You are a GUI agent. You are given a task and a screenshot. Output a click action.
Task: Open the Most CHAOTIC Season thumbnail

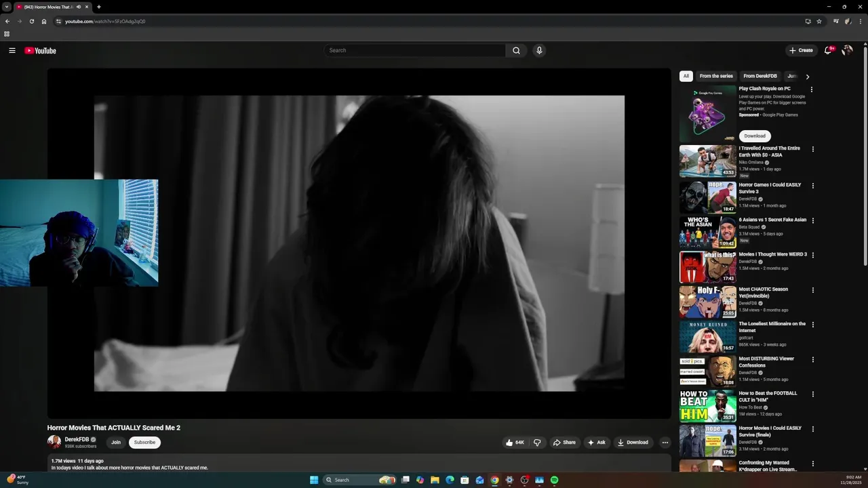coord(707,302)
